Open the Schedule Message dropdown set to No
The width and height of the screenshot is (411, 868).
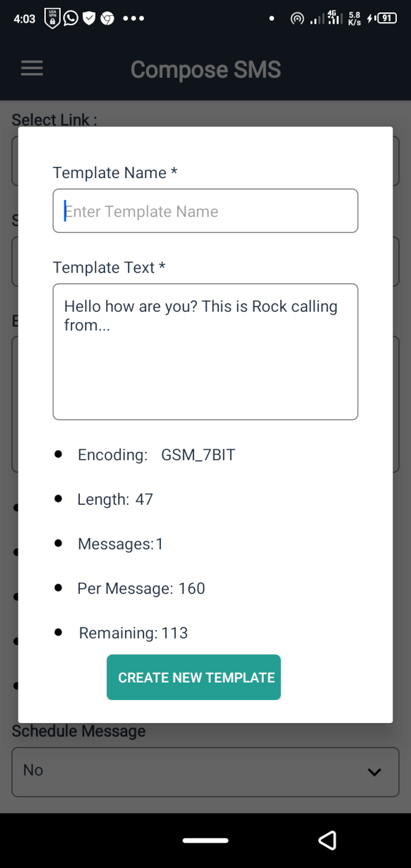tap(205, 772)
